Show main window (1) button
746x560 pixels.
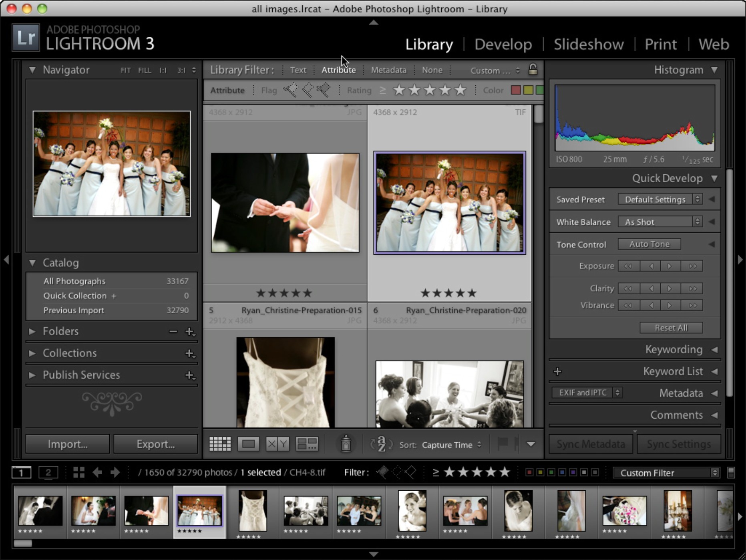21,472
